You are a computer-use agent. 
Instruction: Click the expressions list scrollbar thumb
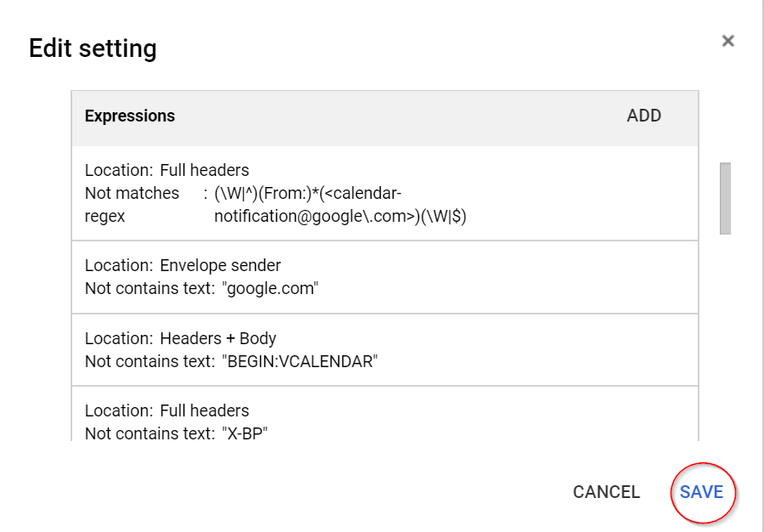725,197
